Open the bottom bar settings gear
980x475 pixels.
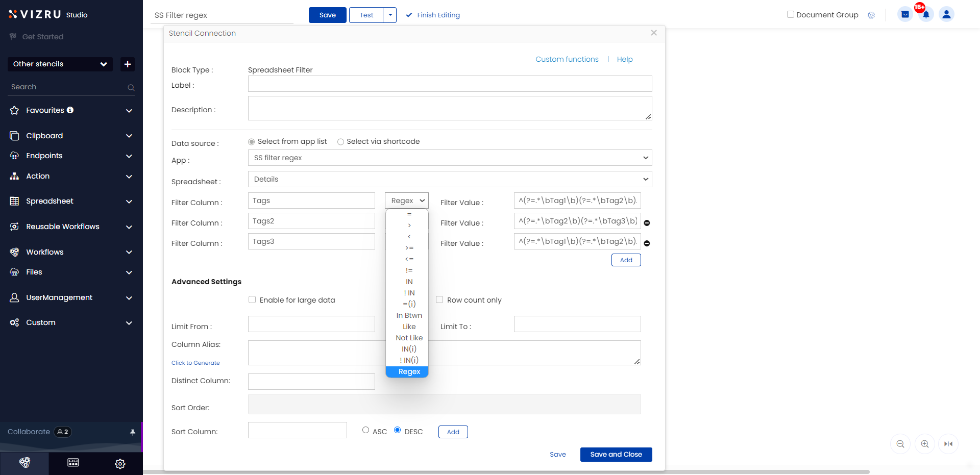(x=120, y=463)
